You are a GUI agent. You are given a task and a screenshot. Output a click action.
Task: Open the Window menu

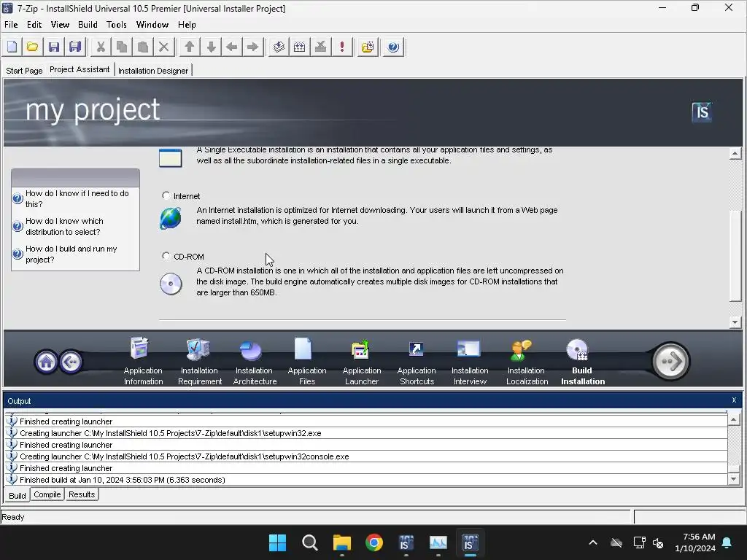coord(152,25)
